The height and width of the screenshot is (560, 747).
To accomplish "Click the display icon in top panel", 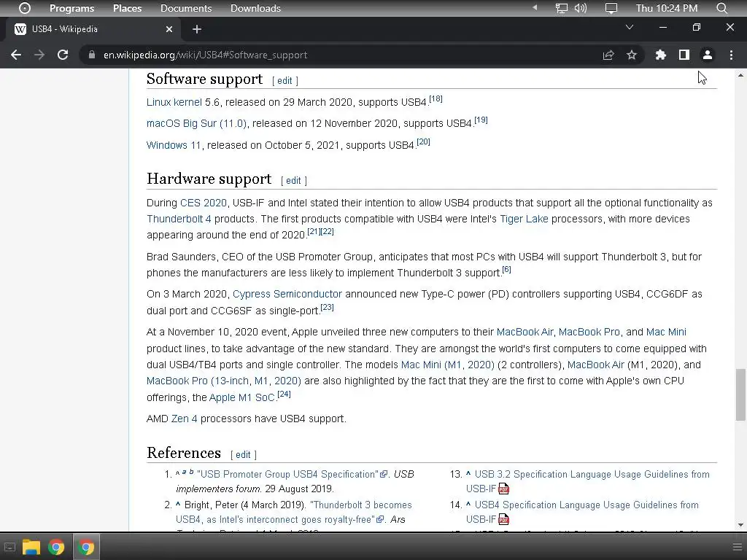I will 611,8.
